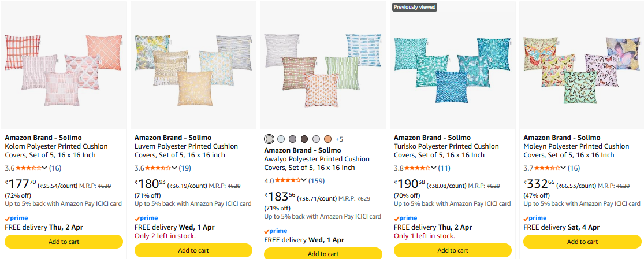
Task: Click Add to cart for Turisko covers
Action: pos(453,250)
